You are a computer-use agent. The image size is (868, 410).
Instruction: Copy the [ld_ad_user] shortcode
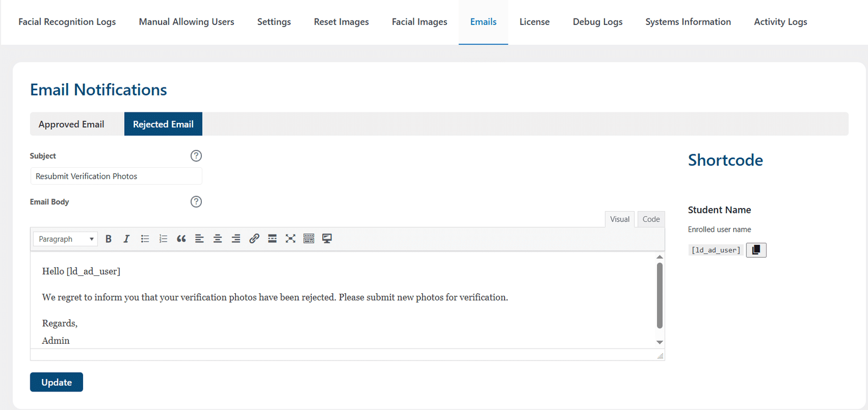(756, 250)
